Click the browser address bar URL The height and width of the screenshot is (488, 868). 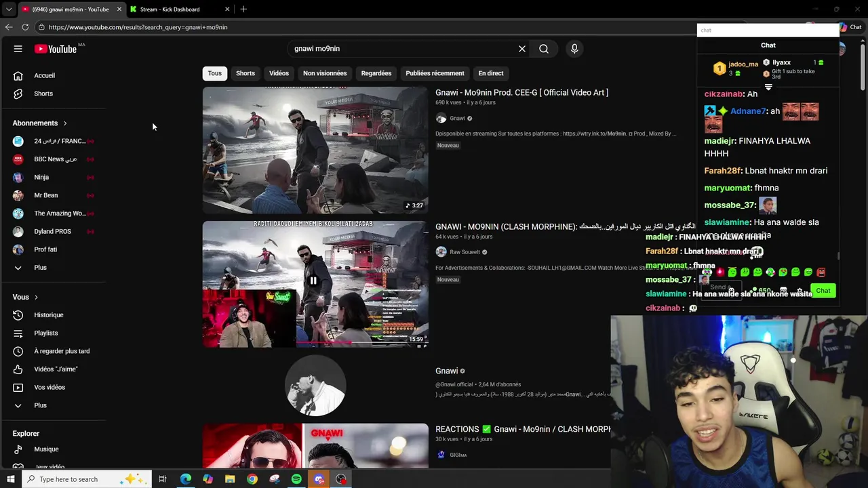pyautogui.click(x=138, y=27)
